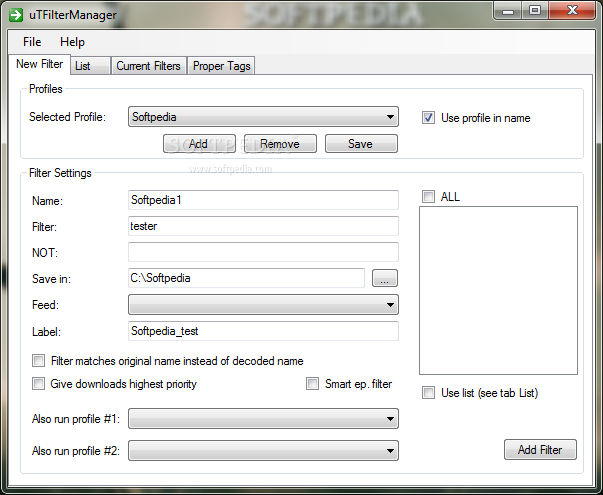Uncheck Use profile in name

[x=428, y=118]
